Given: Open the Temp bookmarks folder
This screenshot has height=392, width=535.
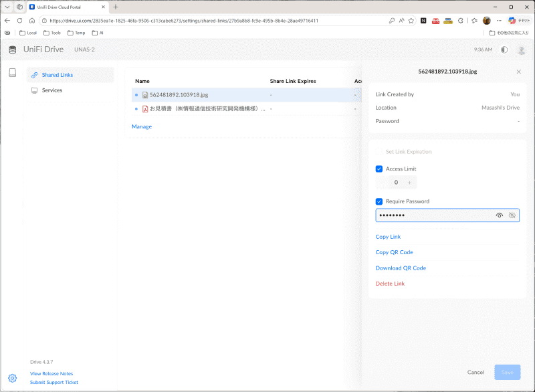Looking at the screenshot, I should (76, 33).
